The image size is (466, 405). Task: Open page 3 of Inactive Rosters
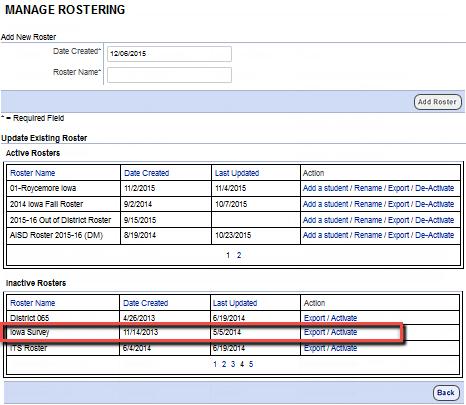[x=233, y=364]
